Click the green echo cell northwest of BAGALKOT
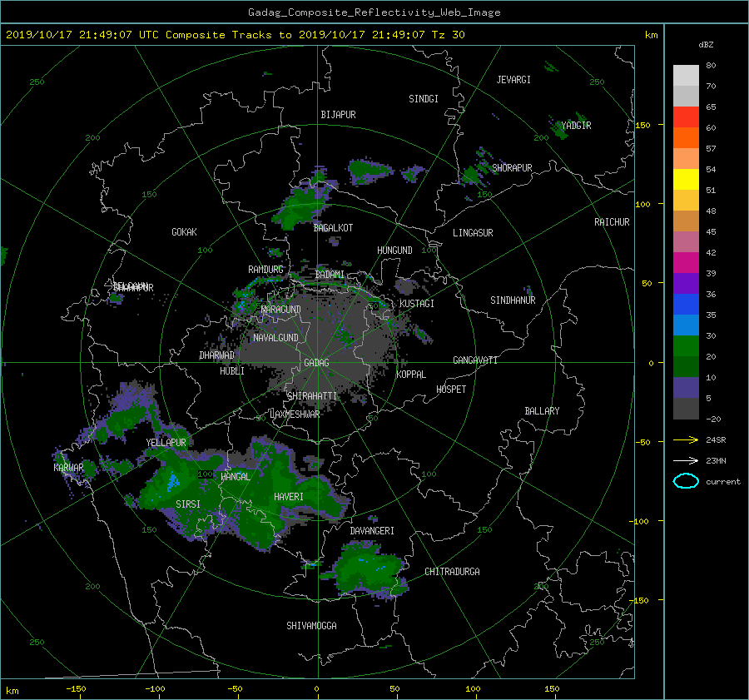The width and height of the screenshot is (749, 700). [x=302, y=206]
